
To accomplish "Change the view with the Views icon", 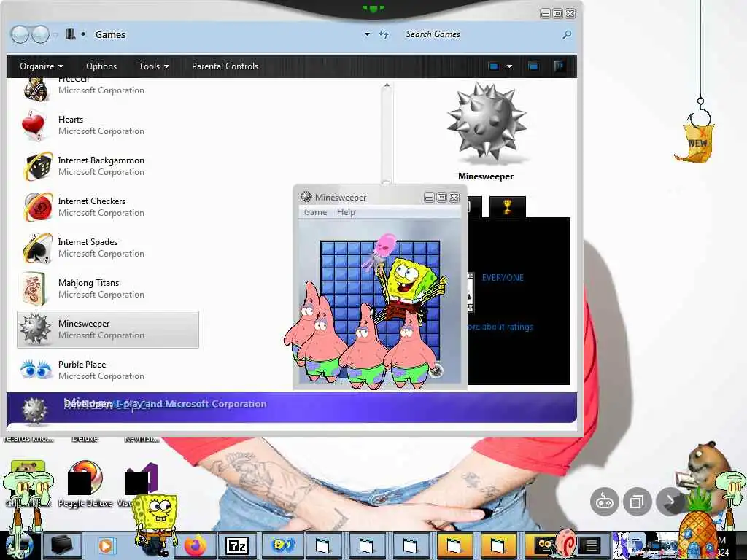I will coord(494,66).
